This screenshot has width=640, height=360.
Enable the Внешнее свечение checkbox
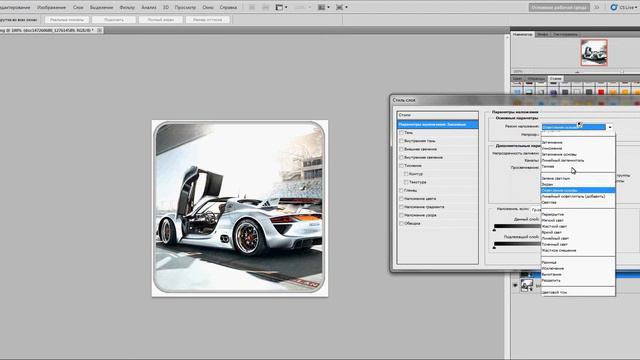[401, 149]
